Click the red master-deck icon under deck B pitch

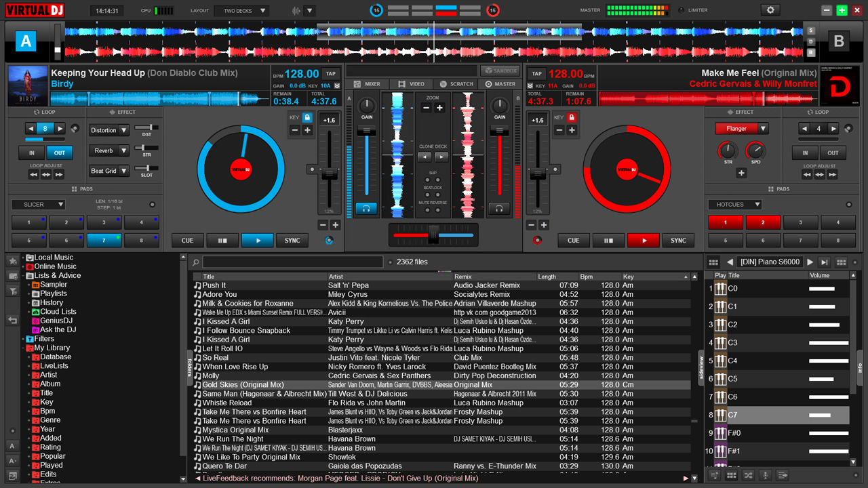[x=538, y=240]
